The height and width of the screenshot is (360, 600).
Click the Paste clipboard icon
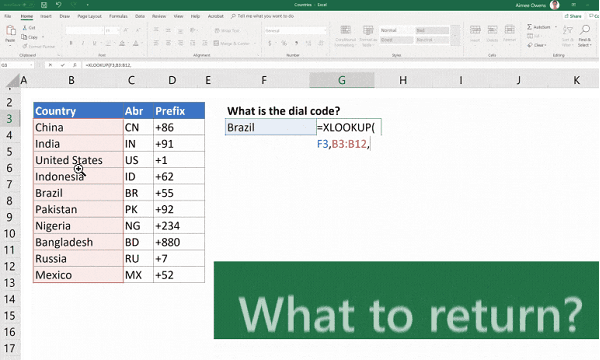10,31
